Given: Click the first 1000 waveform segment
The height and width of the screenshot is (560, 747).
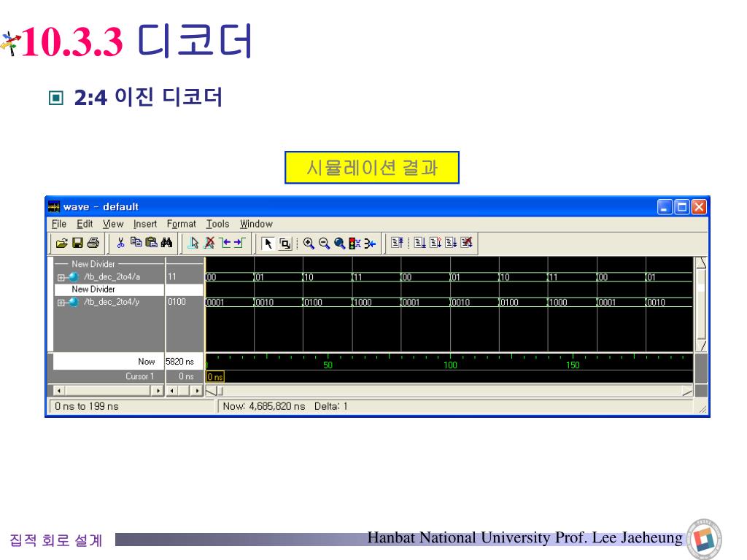Looking at the screenshot, I should [376, 303].
